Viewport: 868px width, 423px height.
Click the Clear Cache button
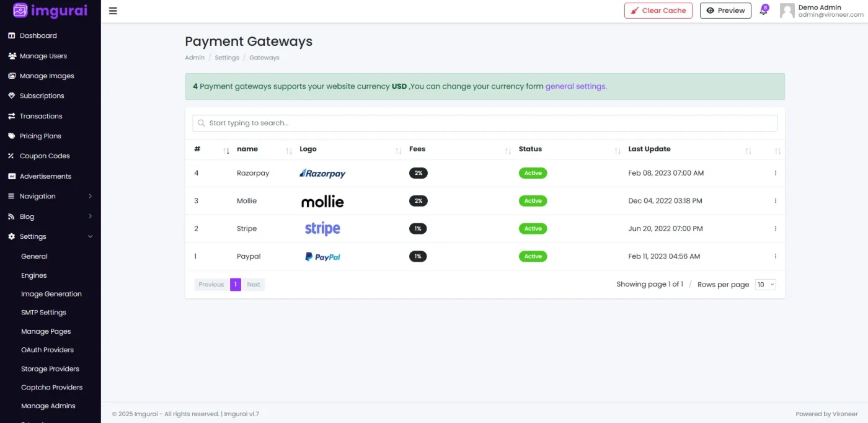click(658, 11)
